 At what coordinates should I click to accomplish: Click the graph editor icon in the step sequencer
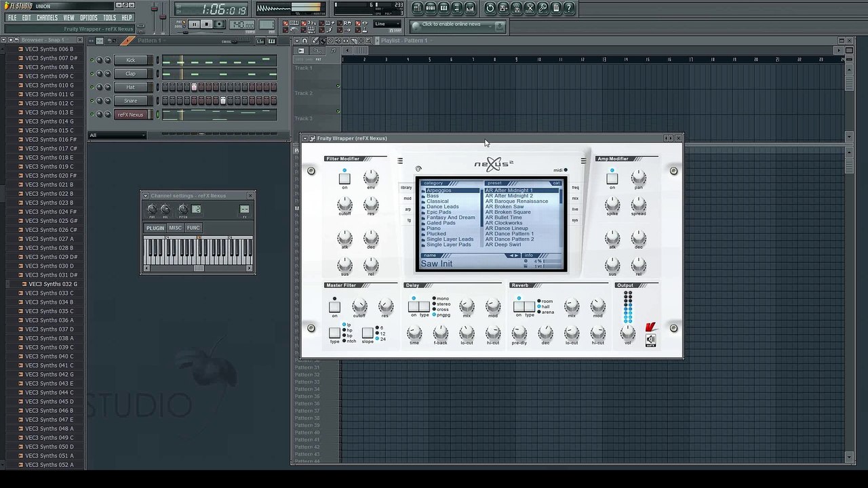click(x=260, y=41)
